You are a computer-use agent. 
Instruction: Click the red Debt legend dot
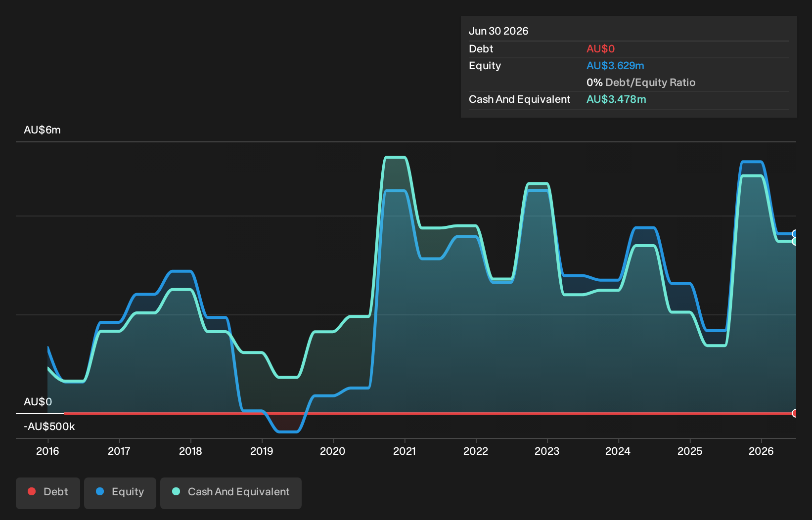click(x=32, y=491)
